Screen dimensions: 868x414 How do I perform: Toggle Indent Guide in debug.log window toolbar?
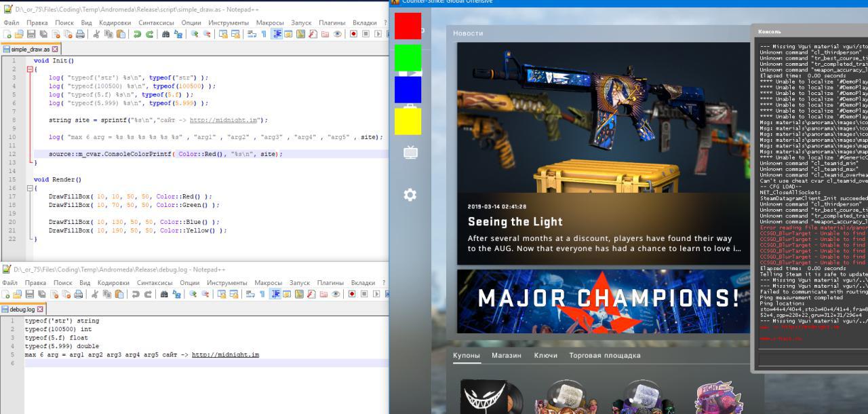pos(276,294)
